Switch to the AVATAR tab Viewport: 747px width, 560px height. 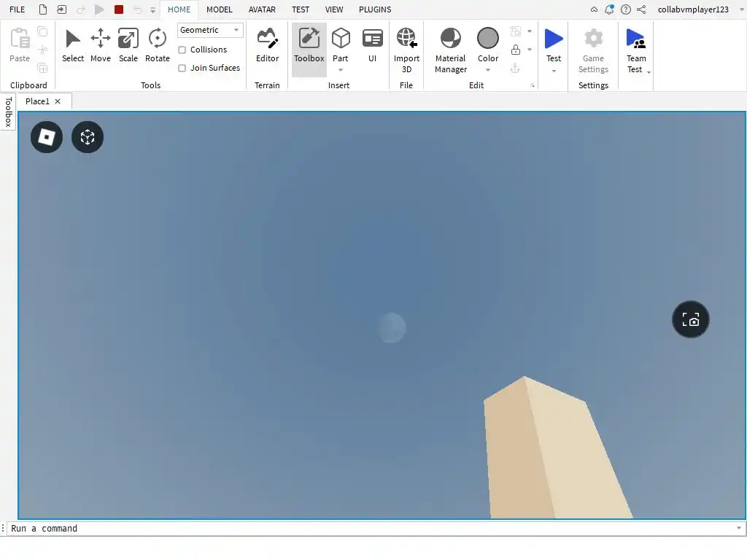pyautogui.click(x=262, y=9)
